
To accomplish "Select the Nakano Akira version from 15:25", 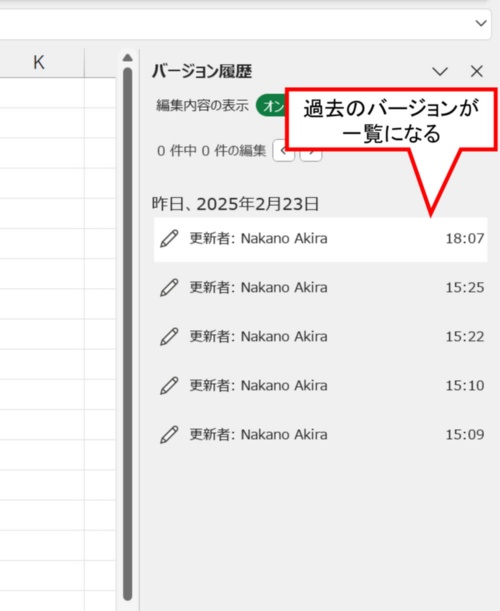I will tap(320, 288).
